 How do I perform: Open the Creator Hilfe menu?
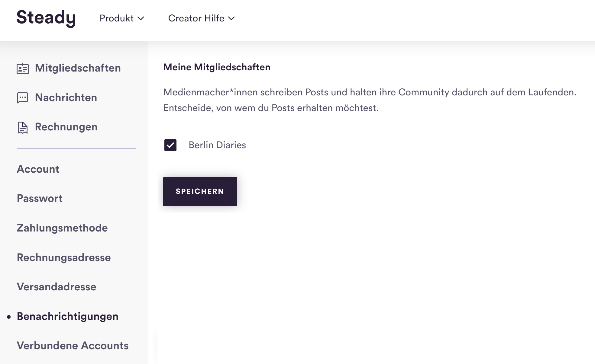(x=202, y=18)
